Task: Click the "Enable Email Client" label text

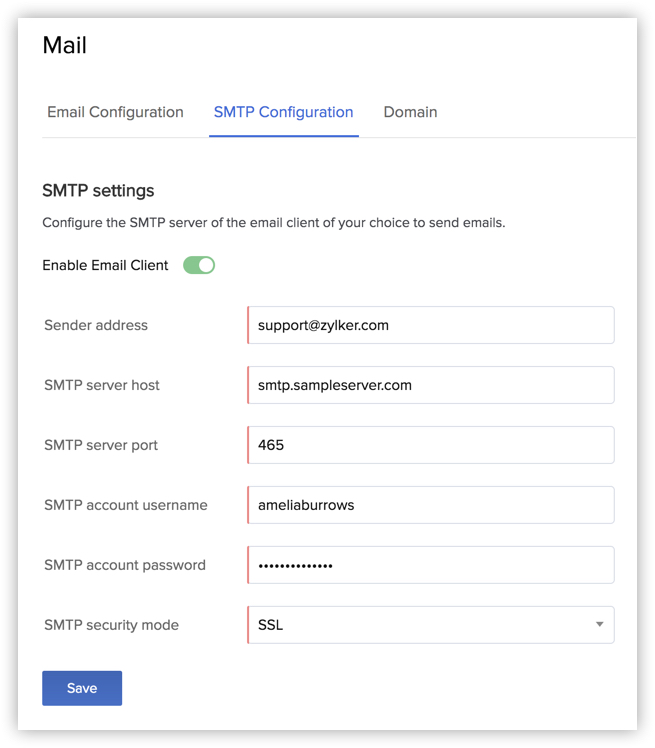Action: tap(105, 265)
